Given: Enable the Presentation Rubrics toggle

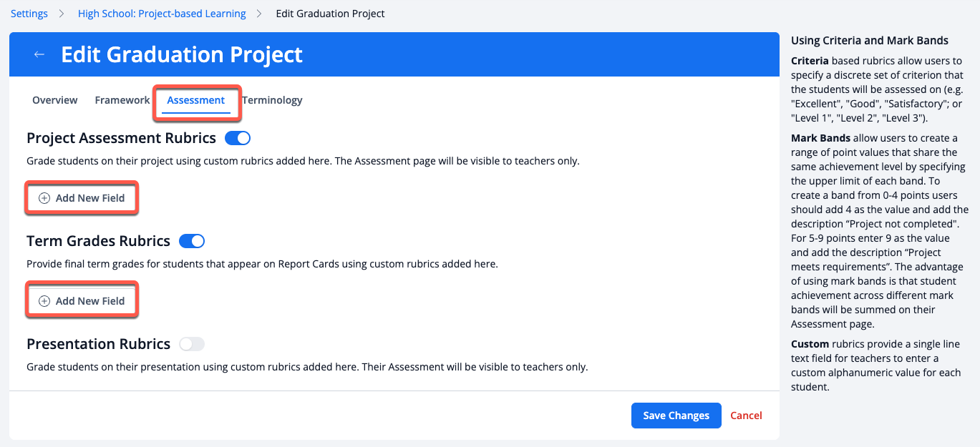Looking at the screenshot, I should [192, 344].
